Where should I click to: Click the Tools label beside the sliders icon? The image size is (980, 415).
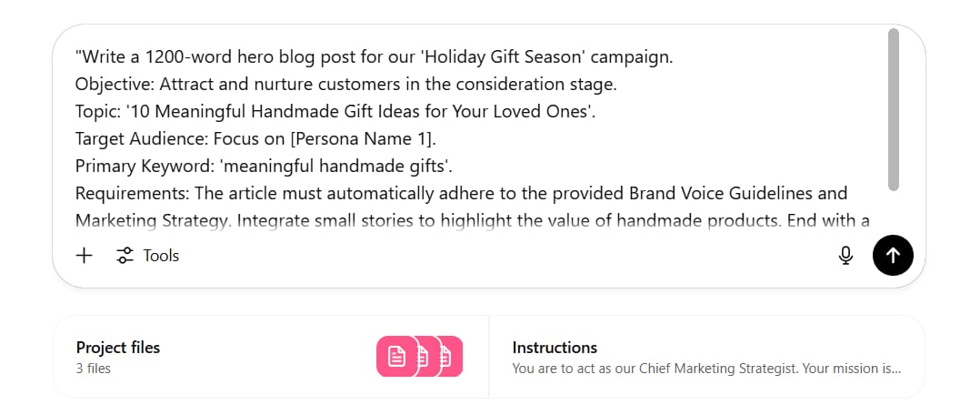(x=161, y=256)
